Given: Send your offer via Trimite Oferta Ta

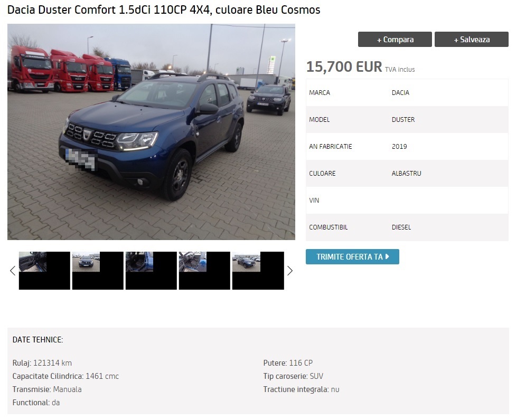Looking at the screenshot, I should click(x=352, y=256).
